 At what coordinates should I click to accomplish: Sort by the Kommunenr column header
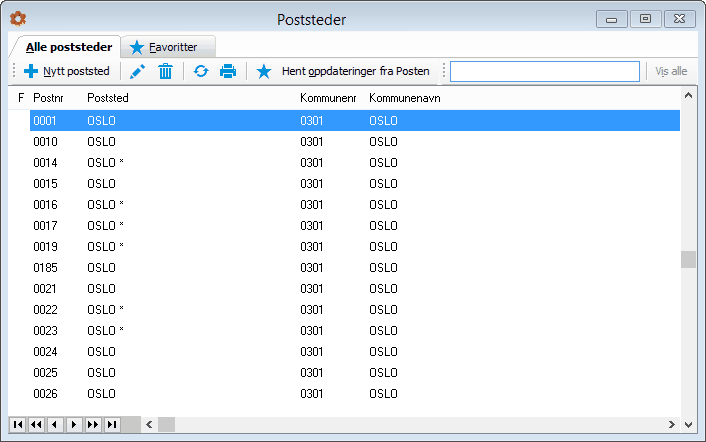pos(328,98)
